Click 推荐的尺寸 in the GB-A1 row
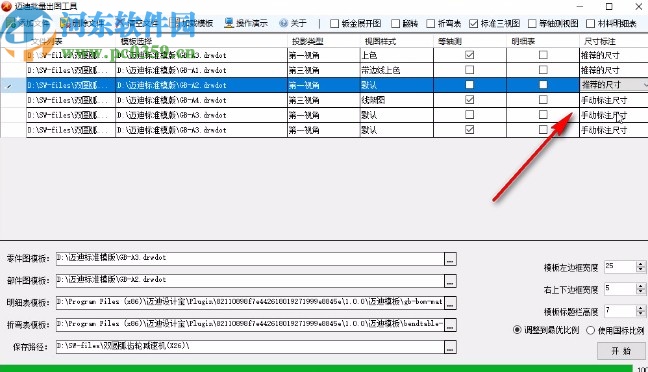The width and height of the screenshot is (648, 372). click(x=614, y=70)
